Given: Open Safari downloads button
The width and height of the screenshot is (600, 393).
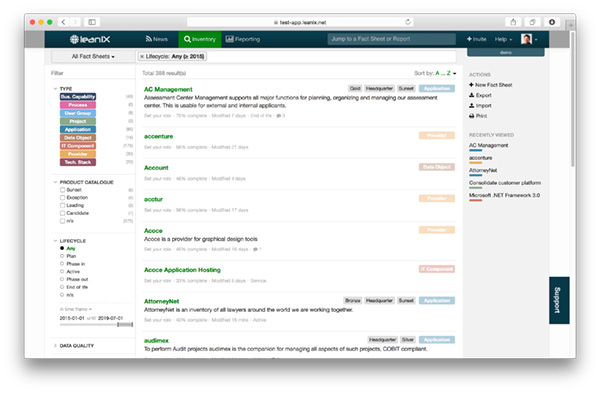Looking at the screenshot, I should pyautogui.click(x=552, y=22).
